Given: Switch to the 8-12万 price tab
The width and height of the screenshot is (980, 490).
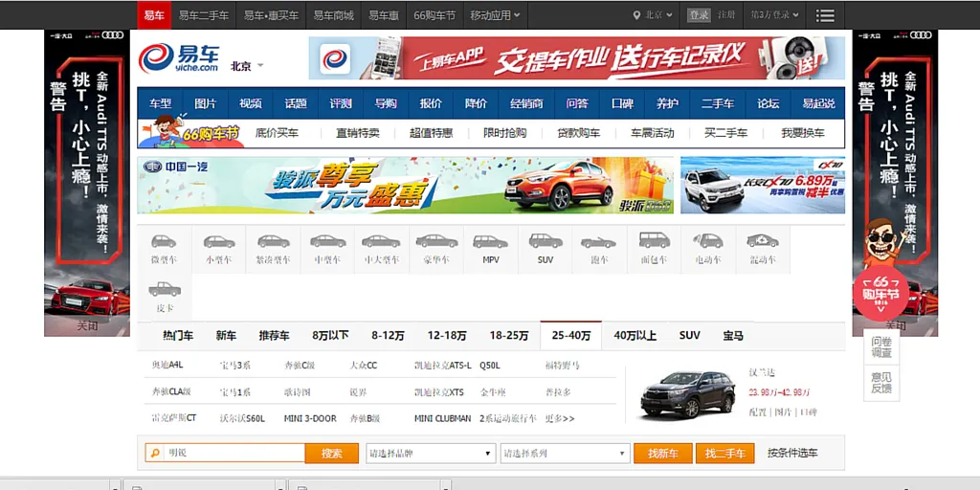Looking at the screenshot, I should pyautogui.click(x=389, y=336).
